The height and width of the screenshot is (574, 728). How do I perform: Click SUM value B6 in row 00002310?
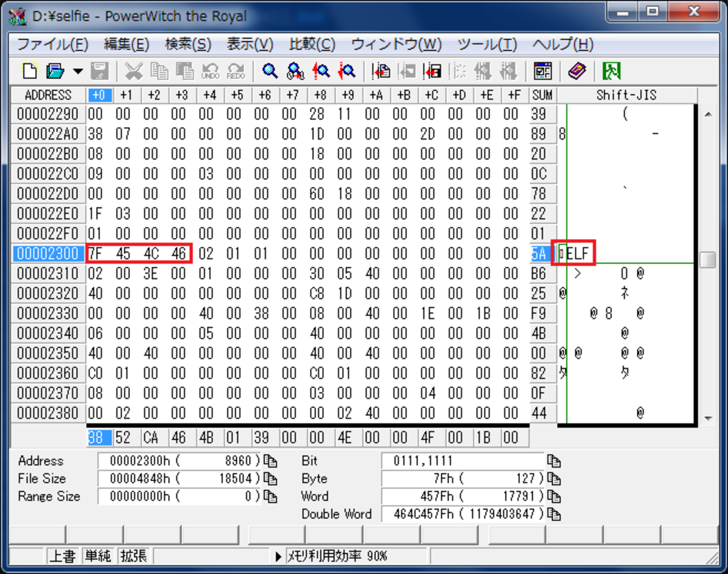tap(538, 274)
